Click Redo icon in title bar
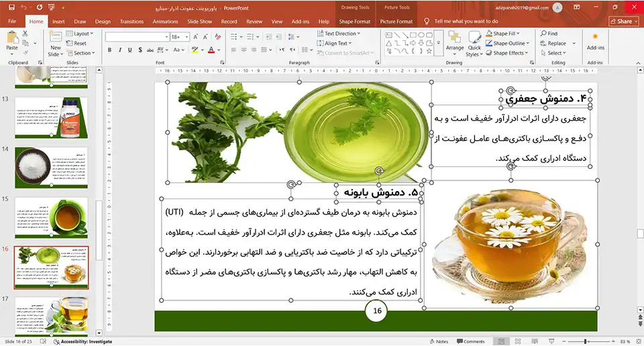 pyautogui.click(x=40, y=7)
